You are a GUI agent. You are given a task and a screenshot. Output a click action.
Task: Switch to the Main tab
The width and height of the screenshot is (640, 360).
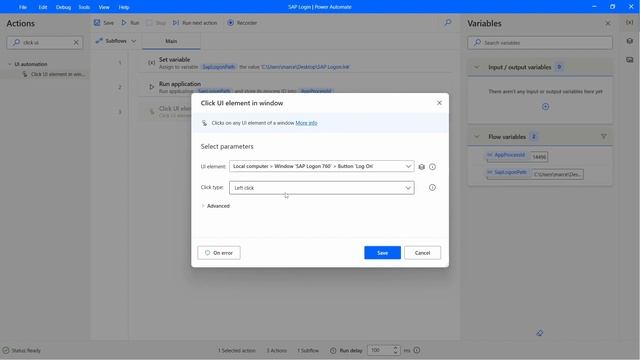(x=171, y=41)
